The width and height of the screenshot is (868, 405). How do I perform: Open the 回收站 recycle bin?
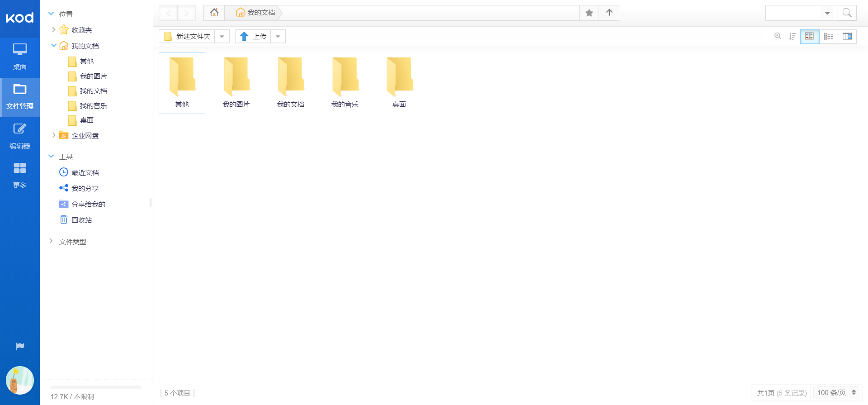82,220
